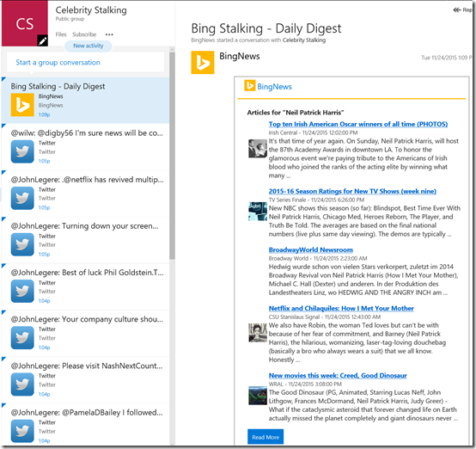Click the Celebrity Stalking group title
The width and height of the screenshot is (476, 449).
pos(91,10)
